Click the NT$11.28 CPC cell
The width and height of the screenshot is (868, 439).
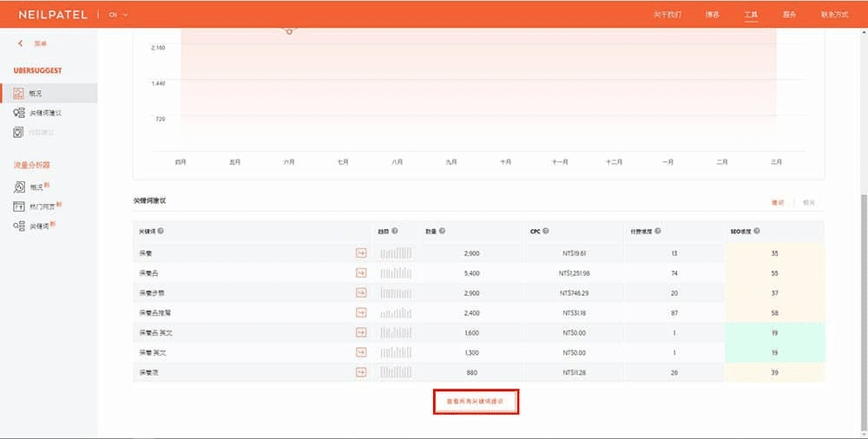point(574,372)
